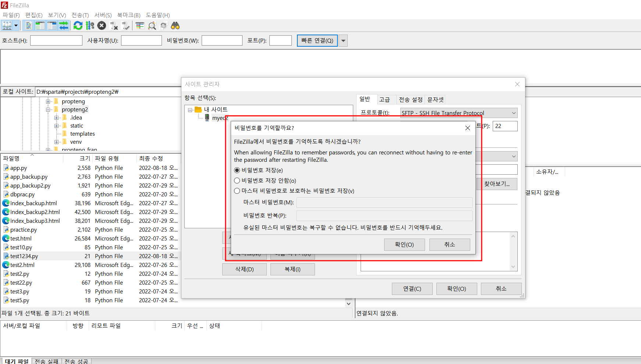This screenshot has width=641, height=364.
Task: Click the test5.py file icon
Action: 6,300
